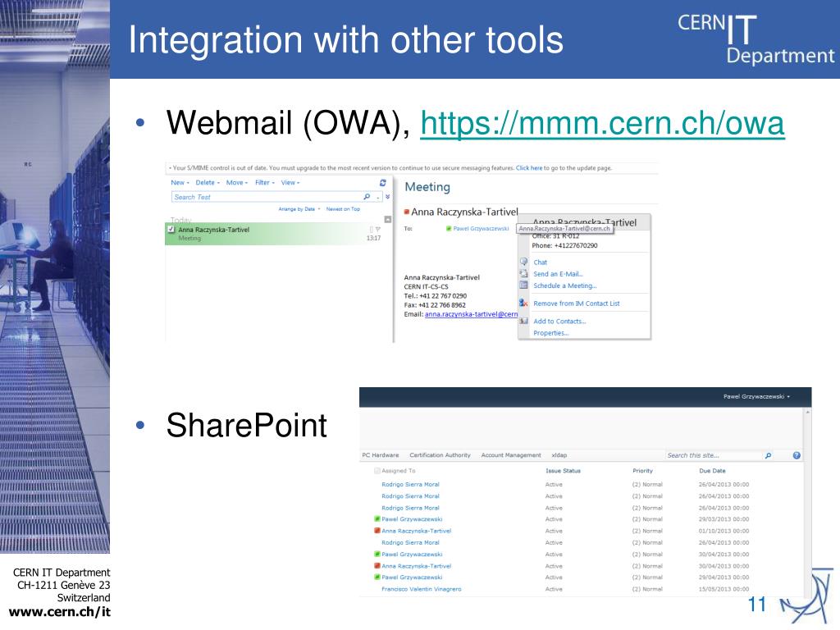Click the www.cern.ch/it footer text
This screenshot has height=630, width=840.
click(60, 612)
